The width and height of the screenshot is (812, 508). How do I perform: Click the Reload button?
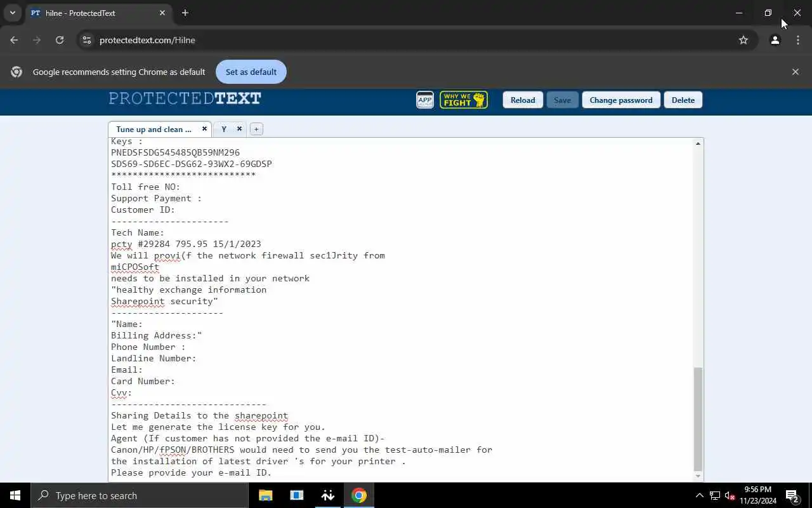523,100
